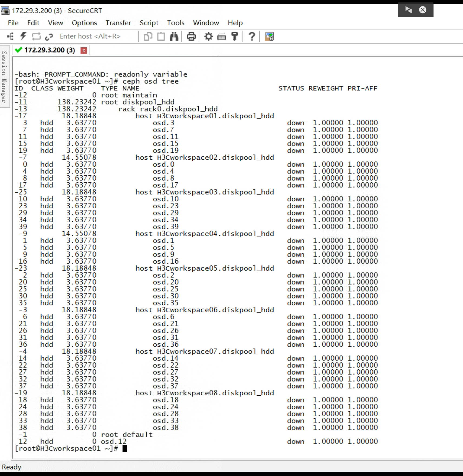Click the "osd.12" name text
The height and width of the screenshot is (476, 463).
(x=114, y=442)
